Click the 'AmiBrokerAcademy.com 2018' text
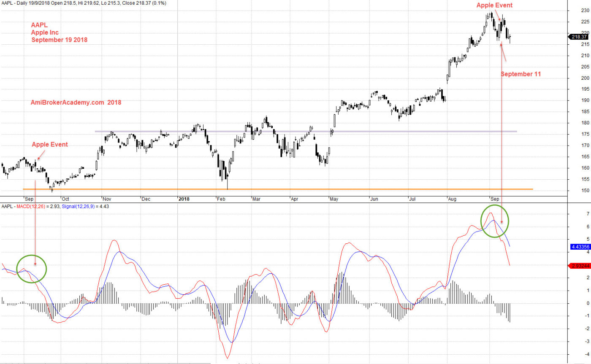This screenshot has width=591, height=364. [76, 102]
